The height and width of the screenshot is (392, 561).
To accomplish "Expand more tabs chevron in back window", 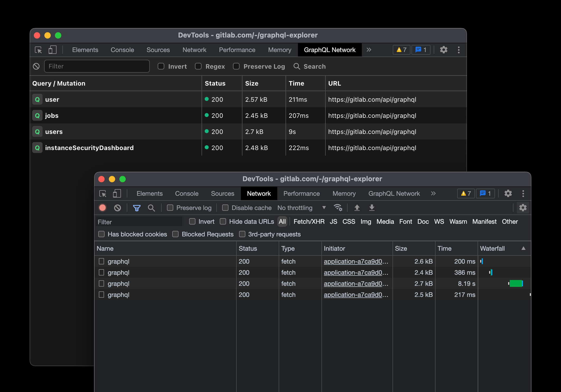I will pos(369,50).
